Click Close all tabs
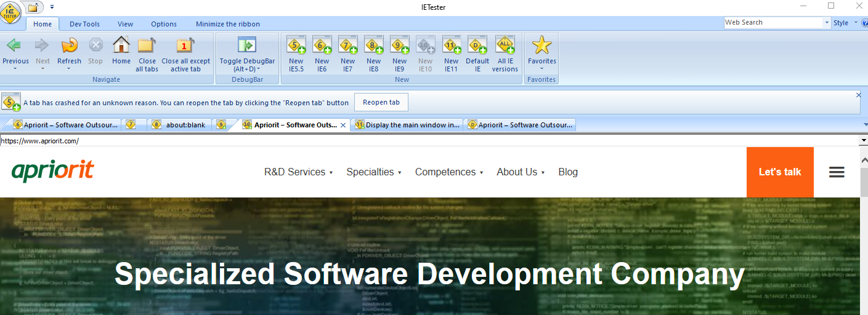 point(147,54)
